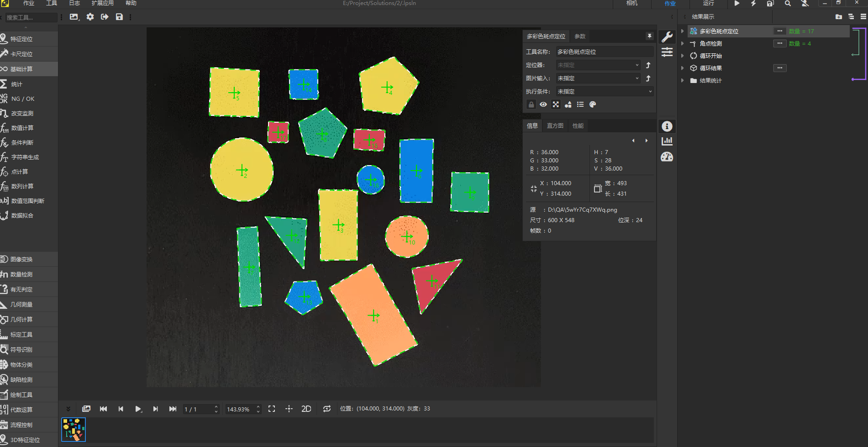Open the 扩展应用 menu

pos(102,3)
